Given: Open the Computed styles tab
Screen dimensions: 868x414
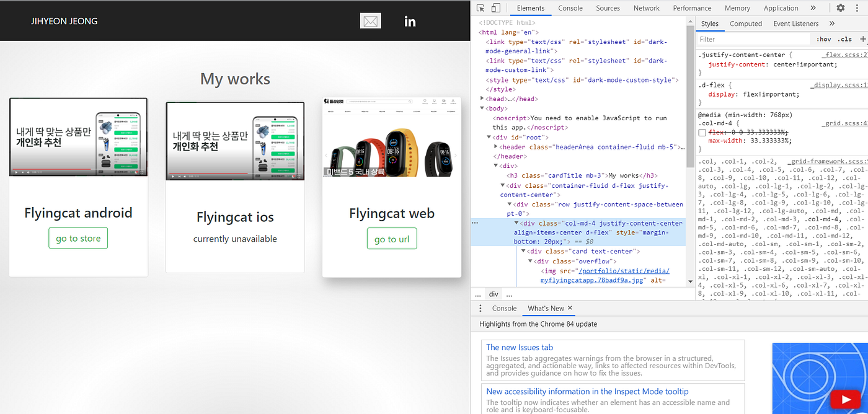Looking at the screenshot, I should click(x=746, y=24).
